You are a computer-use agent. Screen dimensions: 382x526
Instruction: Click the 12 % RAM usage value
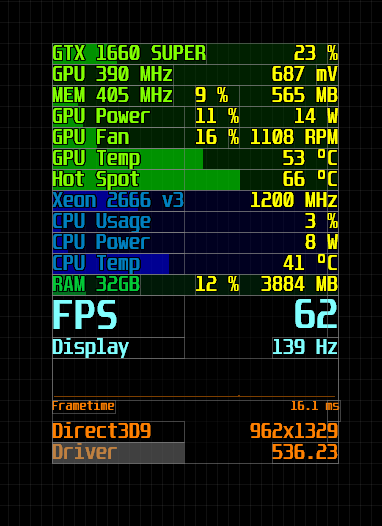point(217,284)
